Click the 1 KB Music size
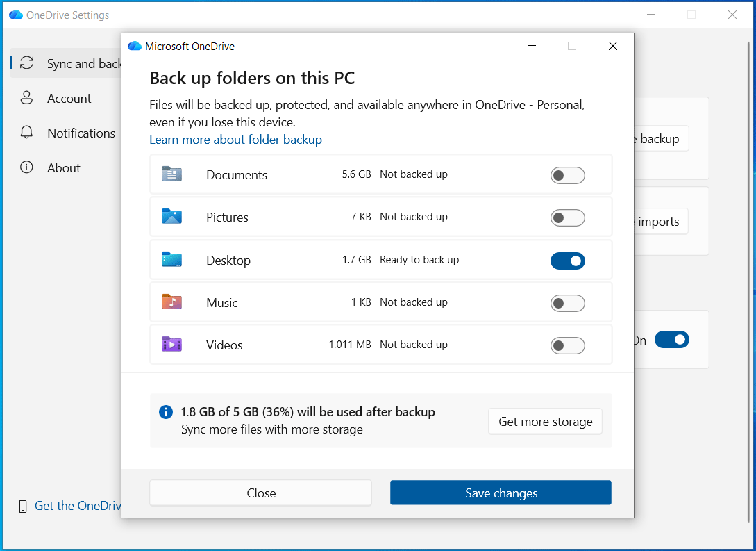 361,302
